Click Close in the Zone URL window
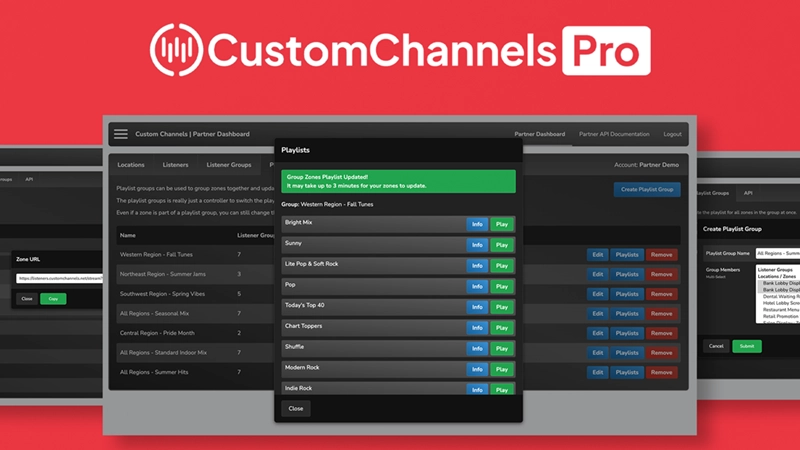The width and height of the screenshot is (800, 450). coord(27,298)
